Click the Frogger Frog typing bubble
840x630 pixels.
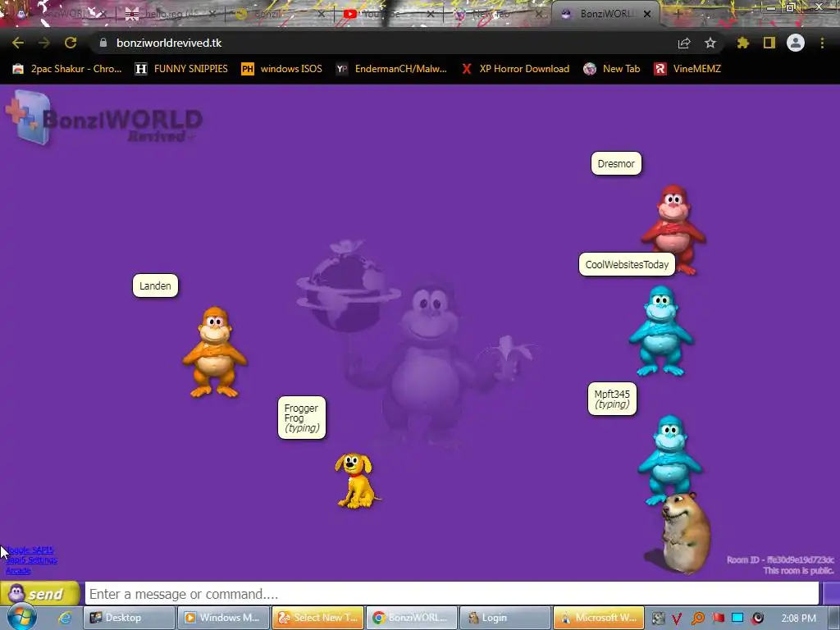pyautogui.click(x=302, y=418)
